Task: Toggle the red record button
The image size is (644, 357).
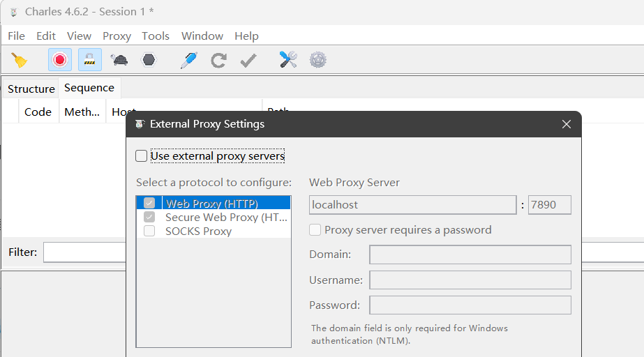Action: coord(60,60)
